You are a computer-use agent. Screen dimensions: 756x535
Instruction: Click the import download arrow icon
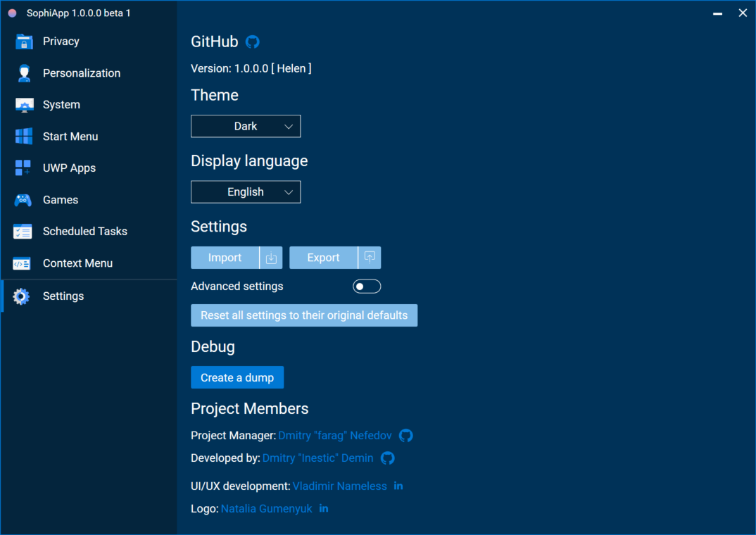(271, 258)
